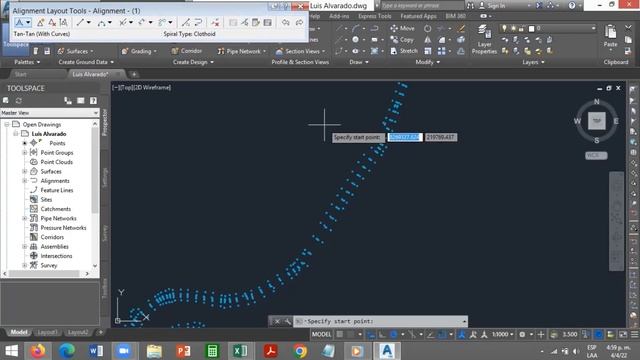The image size is (640, 360).
Task: Open Excel from the Windows taskbar
Action: pos(240,351)
